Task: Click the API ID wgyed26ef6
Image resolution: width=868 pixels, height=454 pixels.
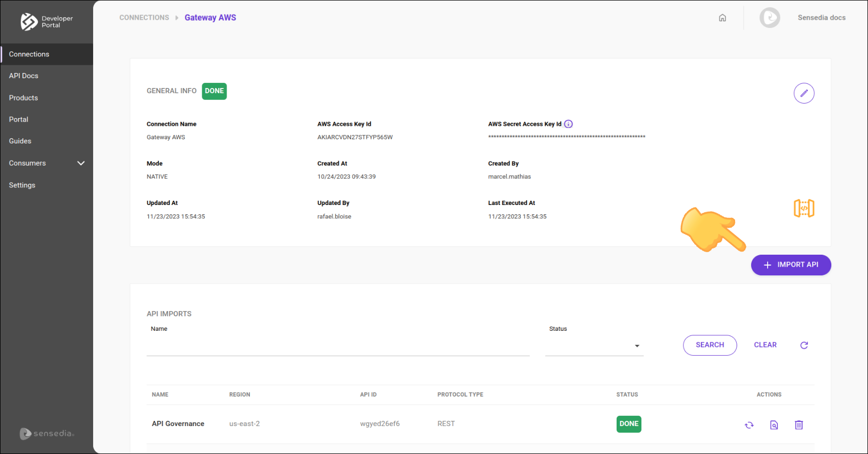Action: point(380,424)
